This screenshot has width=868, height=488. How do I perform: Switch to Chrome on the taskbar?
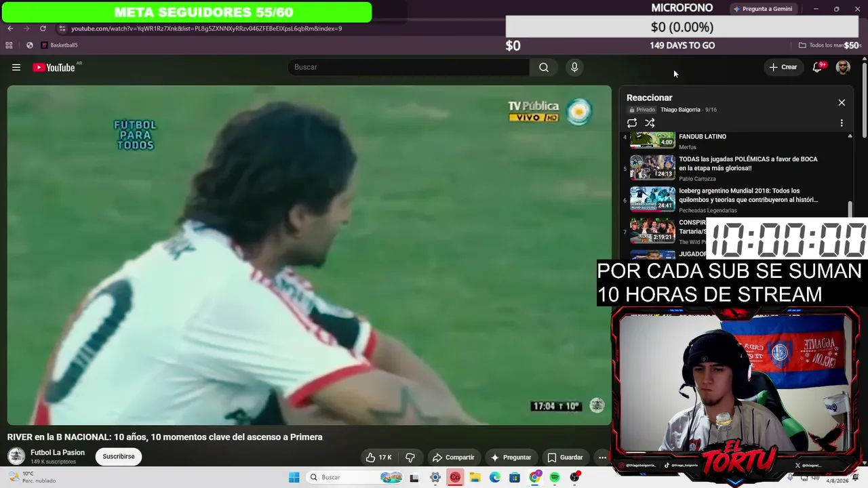tap(535, 477)
